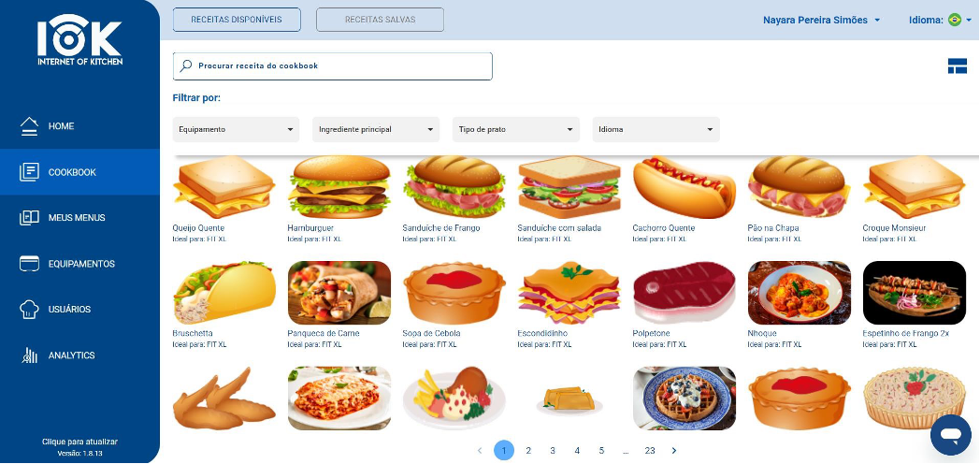The width and height of the screenshot is (980, 464).
Task: Click the Procurar receita search field
Action: (x=333, y=66)
